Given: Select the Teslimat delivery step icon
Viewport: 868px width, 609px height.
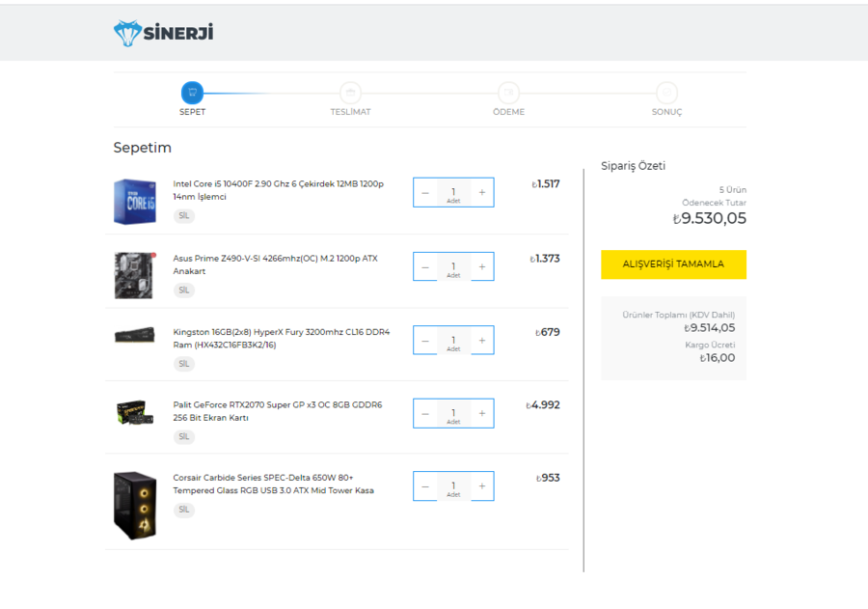Looking at the screenshot, I should point(350,93).
